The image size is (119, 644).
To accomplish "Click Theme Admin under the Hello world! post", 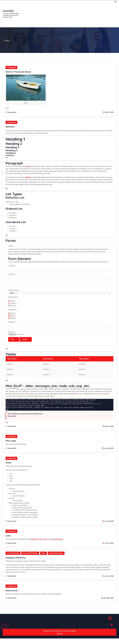I will coord(12,598).
